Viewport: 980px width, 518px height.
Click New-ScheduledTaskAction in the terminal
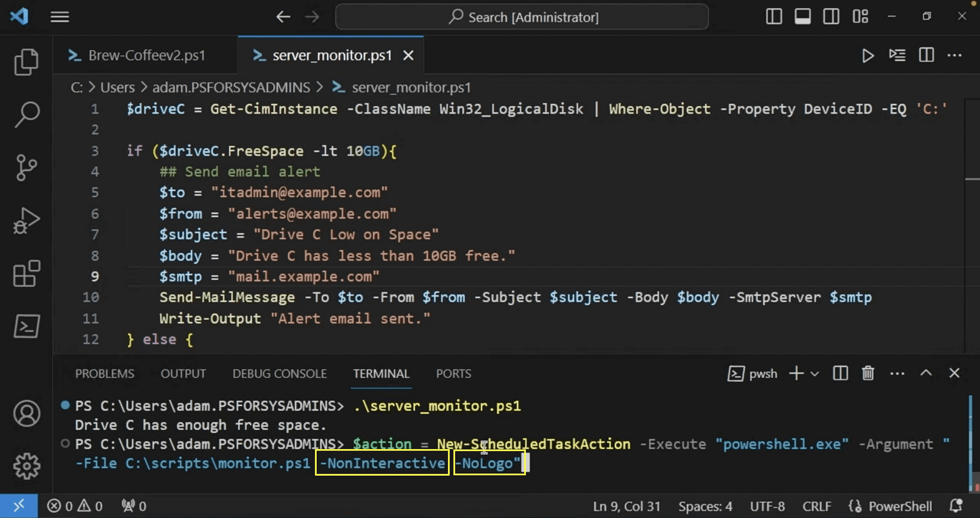point(533,444)
